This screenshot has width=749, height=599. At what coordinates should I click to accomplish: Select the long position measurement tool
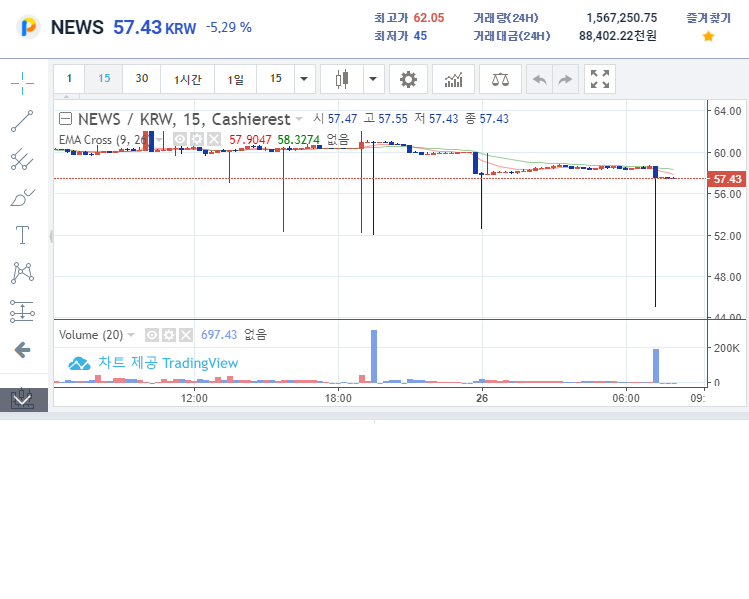click(22, 311)
